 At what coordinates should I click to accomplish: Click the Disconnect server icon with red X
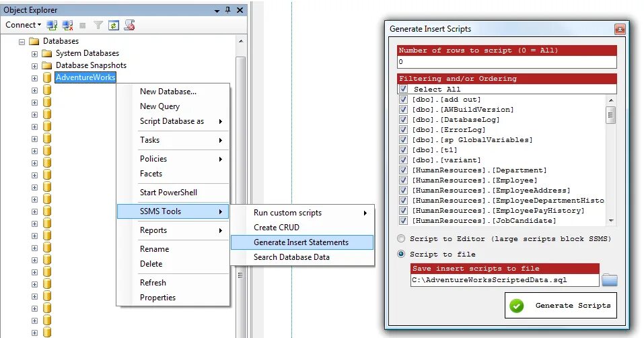pos(67,25)
